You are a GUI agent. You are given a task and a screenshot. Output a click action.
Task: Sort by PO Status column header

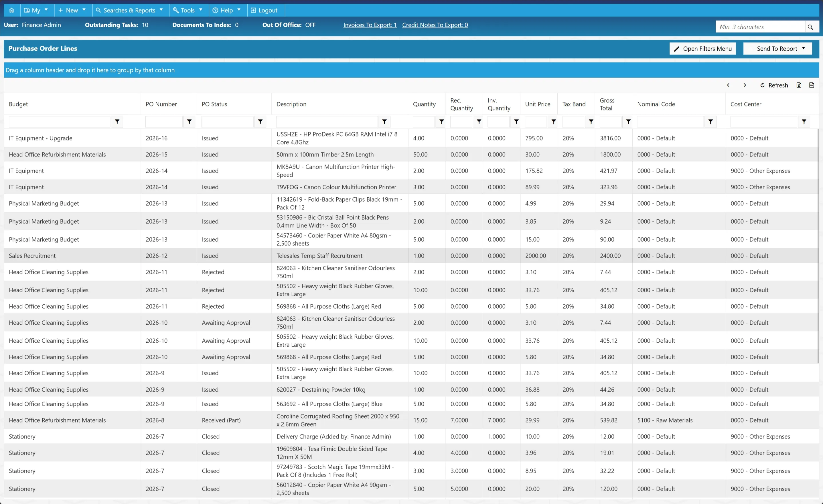[x=214, y=104]
